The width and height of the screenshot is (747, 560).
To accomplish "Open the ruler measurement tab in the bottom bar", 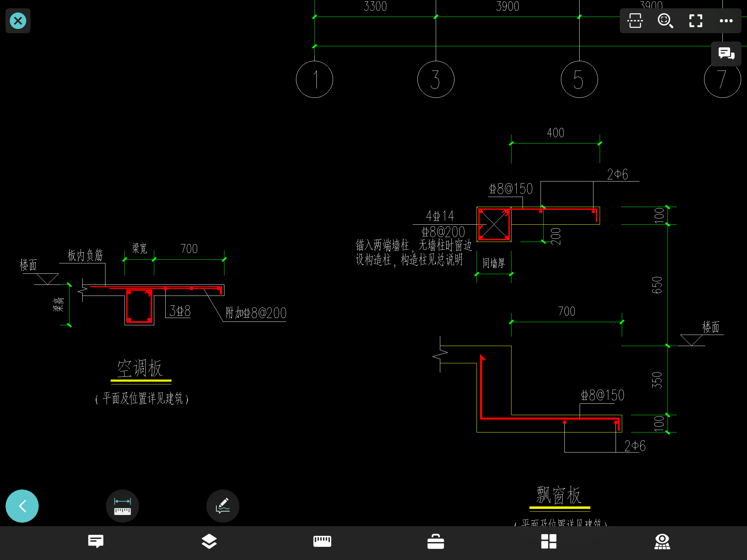I will click(322, 541).
